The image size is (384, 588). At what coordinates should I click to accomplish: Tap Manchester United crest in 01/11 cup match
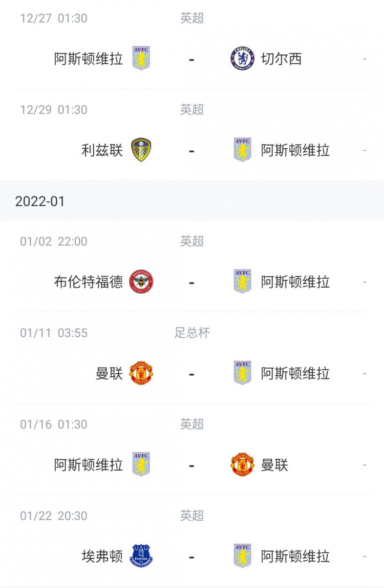pyautogui.click(x=141, y=373)
